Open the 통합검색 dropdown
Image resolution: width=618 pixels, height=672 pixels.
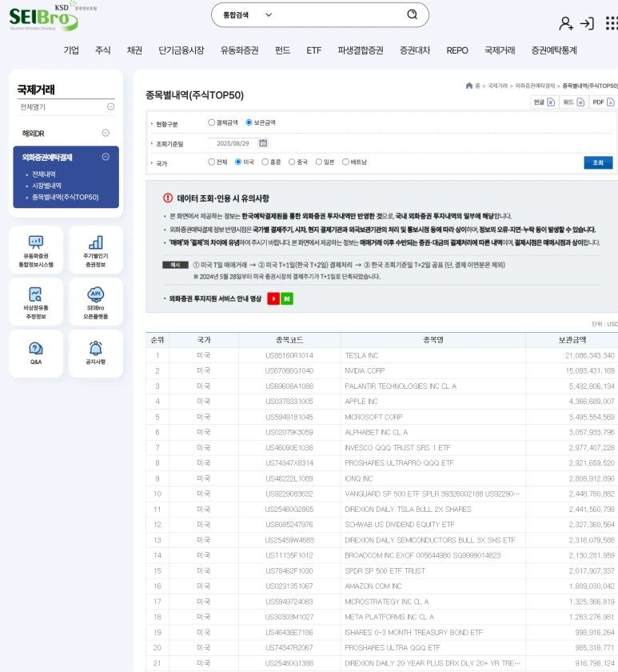248,15
